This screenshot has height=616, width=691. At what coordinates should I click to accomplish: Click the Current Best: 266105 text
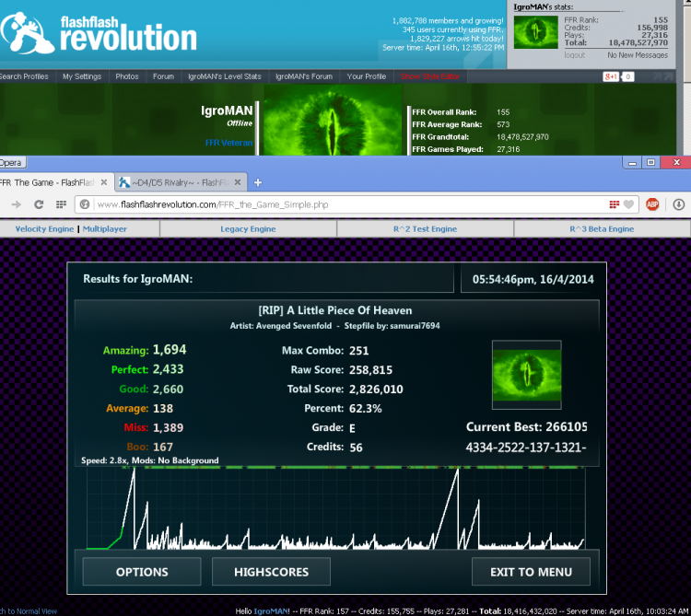pos(527,426)
